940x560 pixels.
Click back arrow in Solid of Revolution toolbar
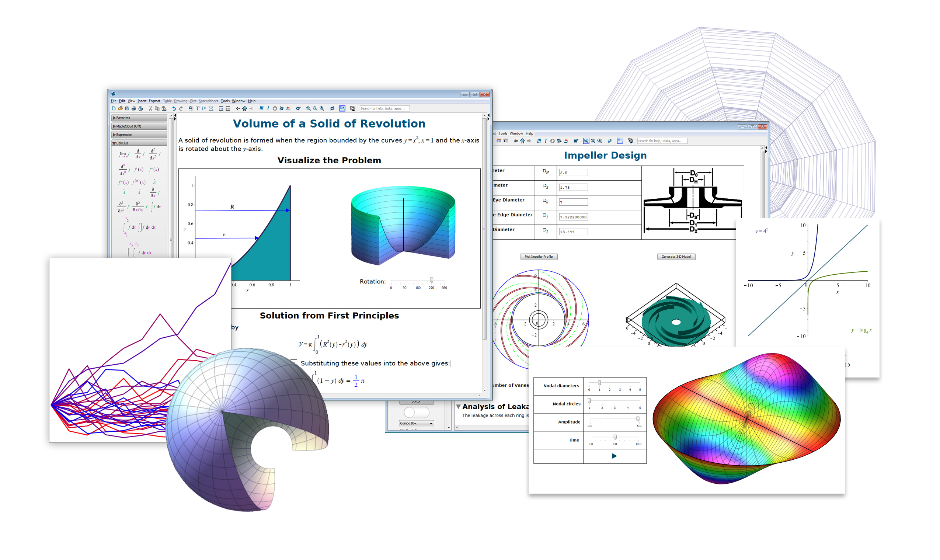click(238, 108)
